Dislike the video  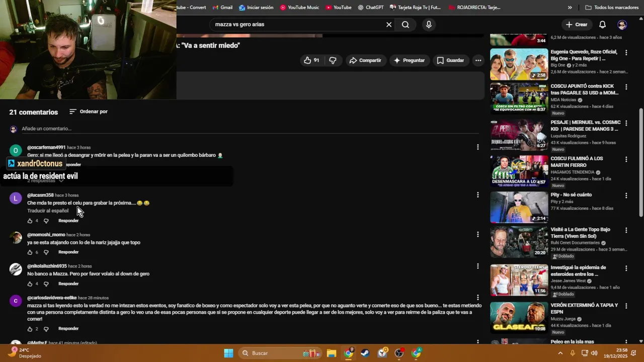click(x=333, y=60)
